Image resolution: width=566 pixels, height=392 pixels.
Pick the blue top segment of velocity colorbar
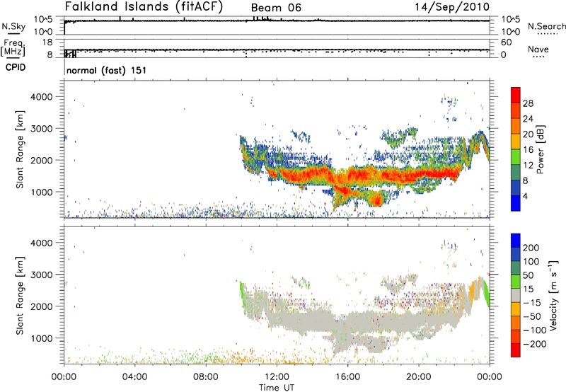pyautogui.click(x=516, y=241)
